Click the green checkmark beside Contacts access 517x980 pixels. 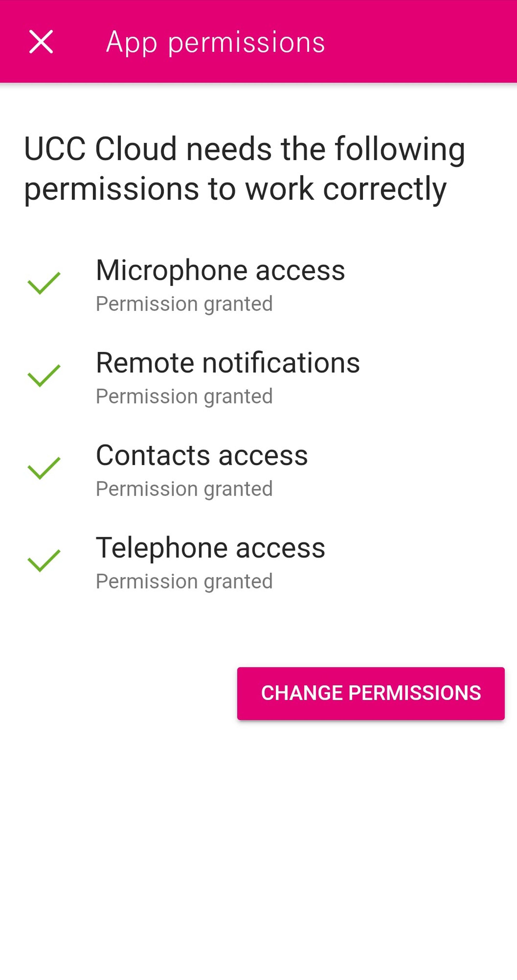44,468
